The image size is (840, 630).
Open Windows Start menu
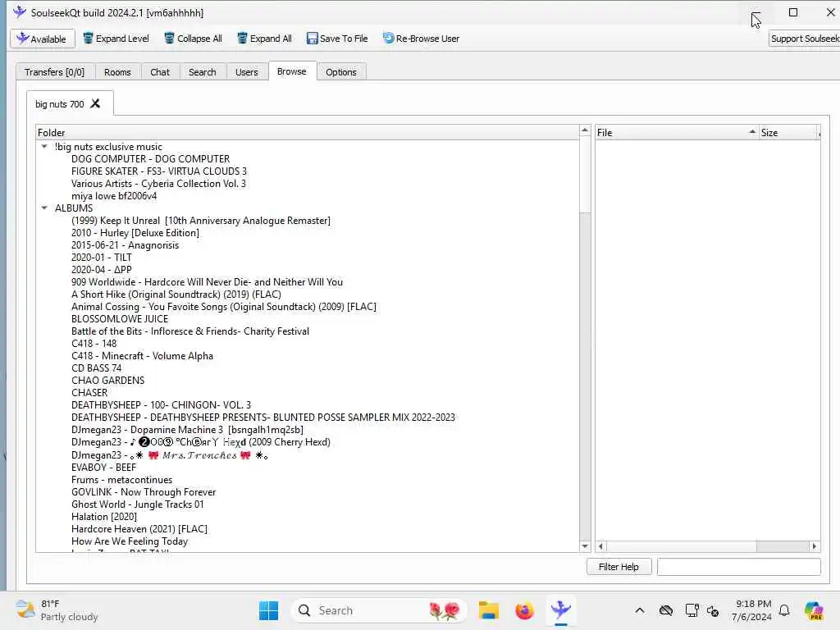tap(268, 610)
